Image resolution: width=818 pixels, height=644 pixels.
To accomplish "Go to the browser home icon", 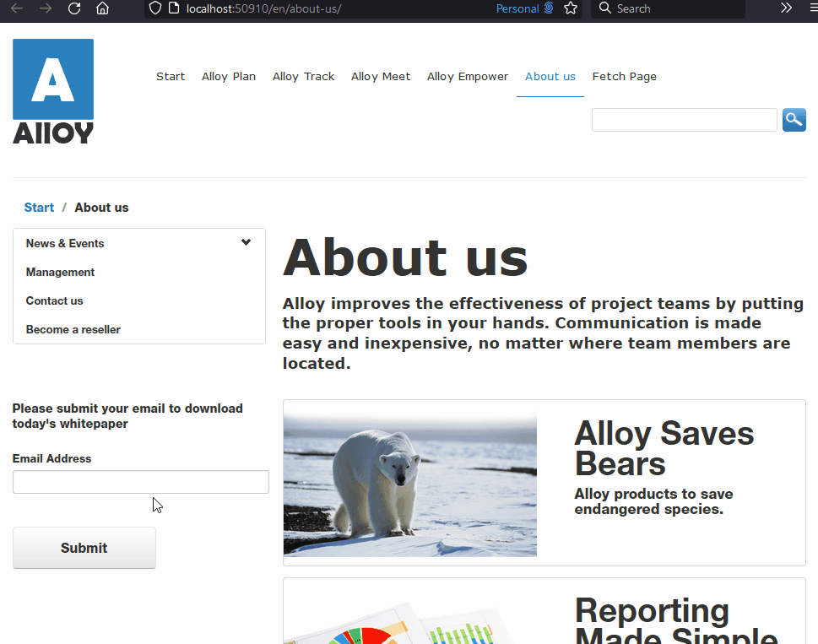I will pos(103,8).
